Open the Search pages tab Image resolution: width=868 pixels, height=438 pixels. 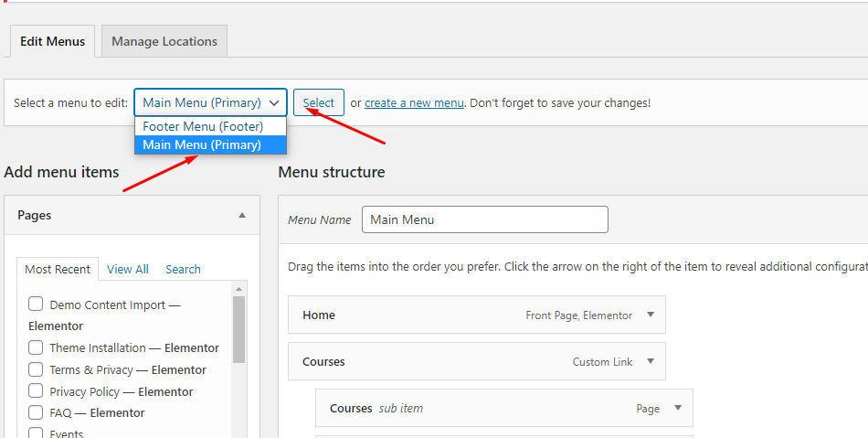tap(183, 269)
